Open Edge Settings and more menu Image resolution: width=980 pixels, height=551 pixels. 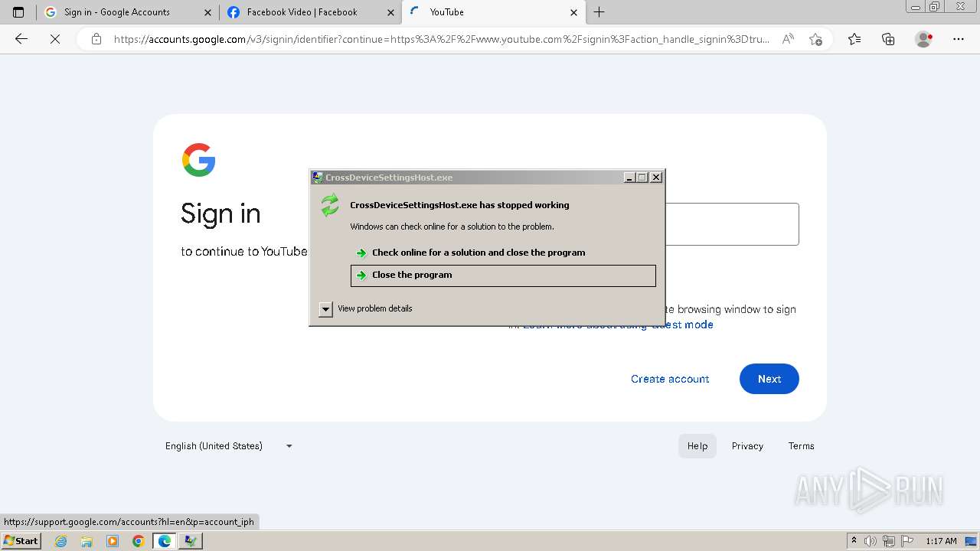959,39
